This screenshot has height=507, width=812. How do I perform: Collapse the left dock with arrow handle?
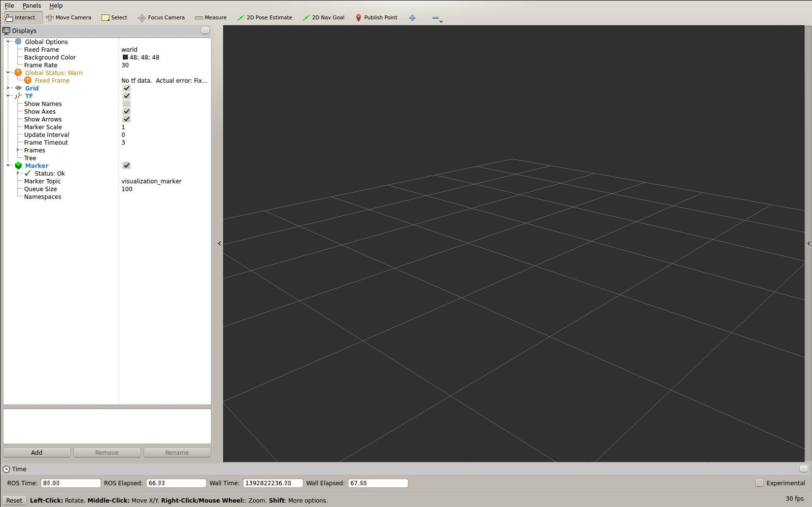219,244
